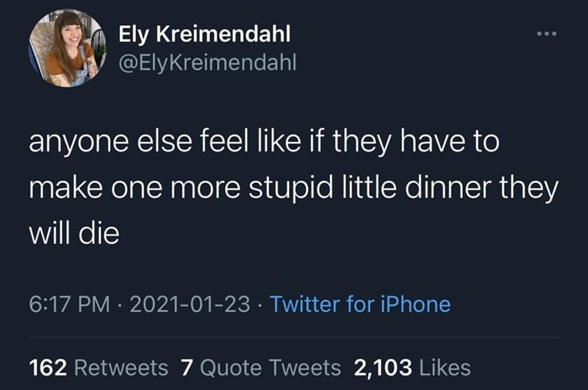Screen dimensions: 588x390
Task: Open the Twitter for iPhone source link
Action: 360,304
